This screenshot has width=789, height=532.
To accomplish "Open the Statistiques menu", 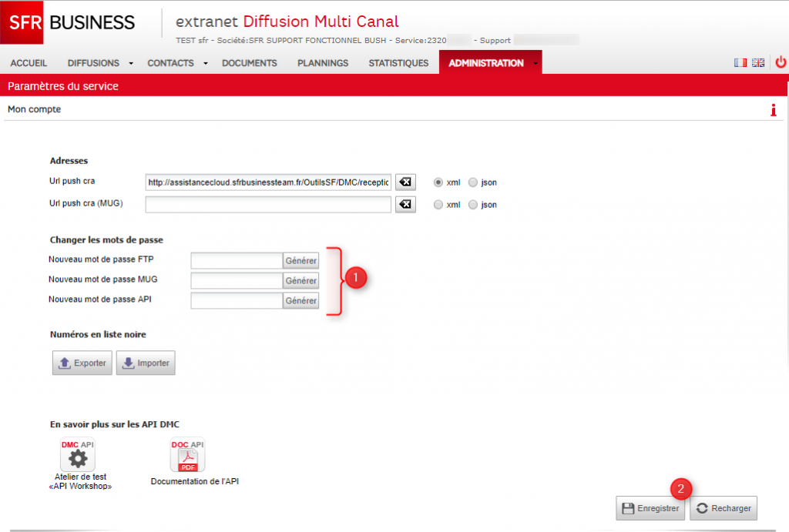I will pyautogui.click(x=398, y=63).
